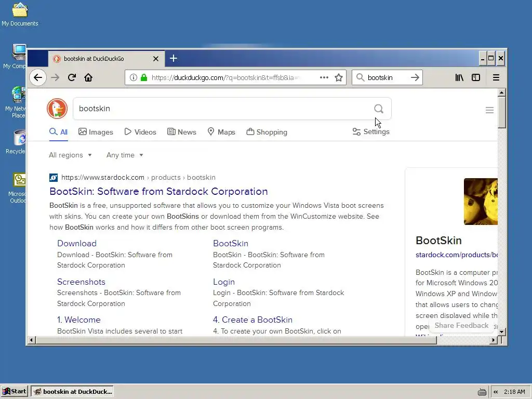Screen dimensions: 532x399
Task: Expand the All regions filter
Action: [70, 155]
